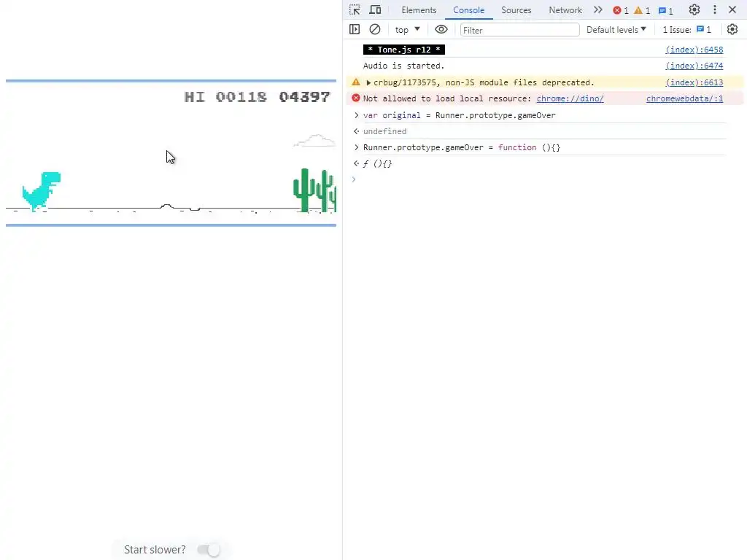Open the DevTools three-dot menu

(715, 9)
